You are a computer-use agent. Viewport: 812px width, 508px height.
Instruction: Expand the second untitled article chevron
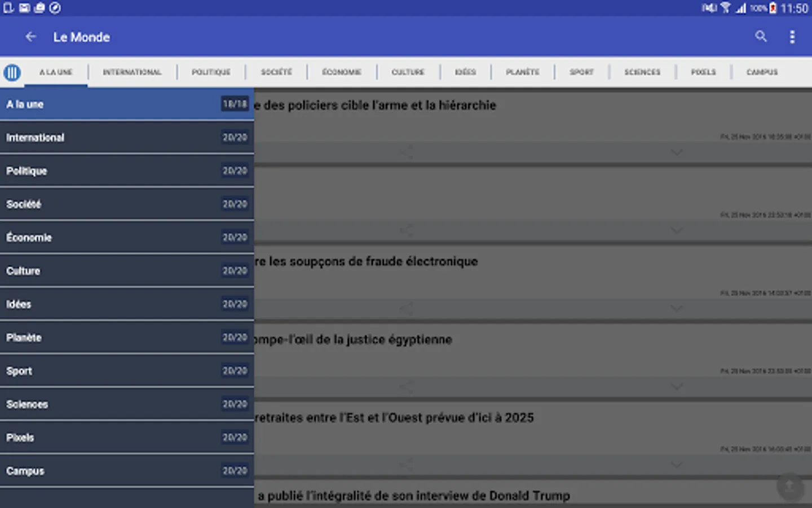pyautogui.click(x=677, y=230)
